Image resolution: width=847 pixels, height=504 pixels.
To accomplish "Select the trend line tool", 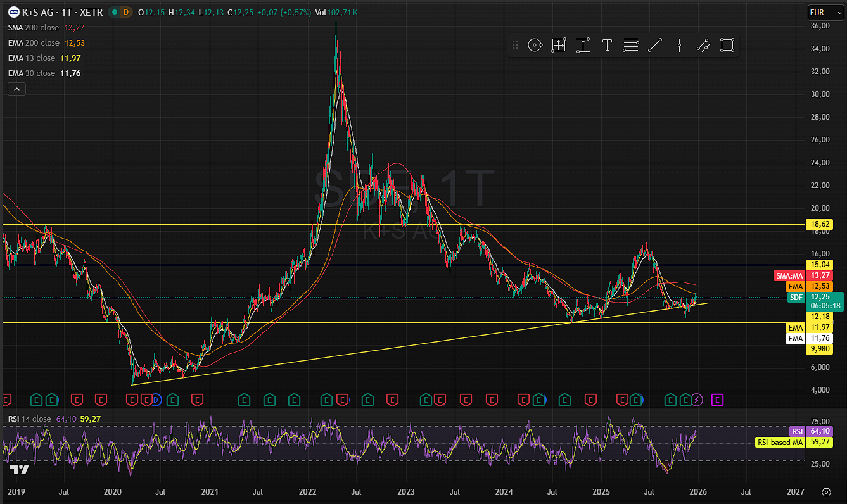I will tap(655, 45).
